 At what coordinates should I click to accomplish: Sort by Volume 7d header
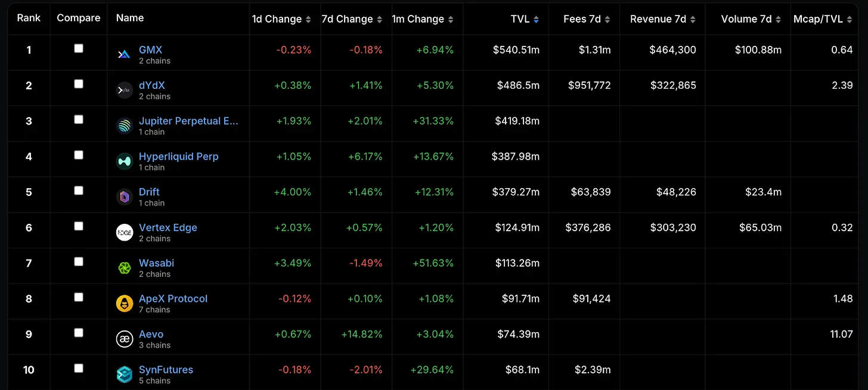click(751, 19)
